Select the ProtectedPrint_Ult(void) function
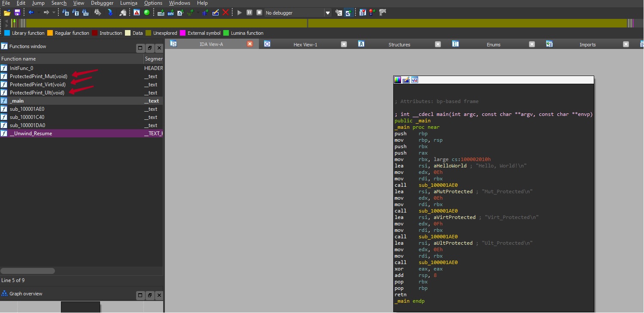 (x=82, y=93)
